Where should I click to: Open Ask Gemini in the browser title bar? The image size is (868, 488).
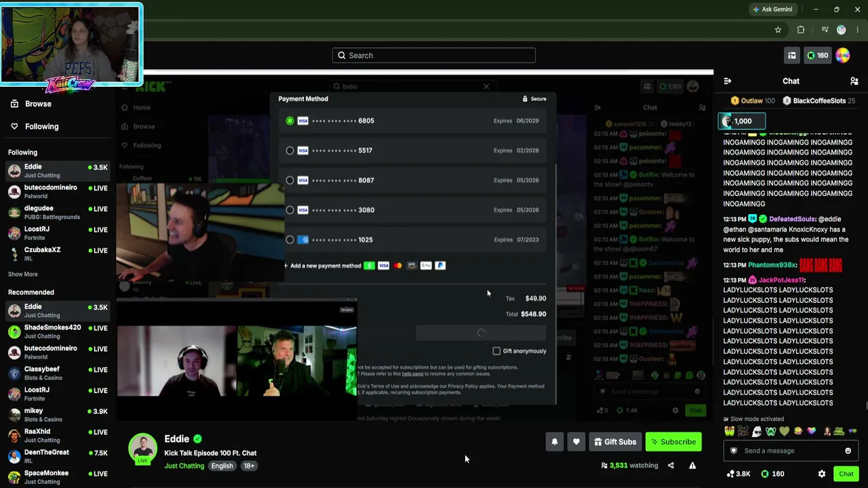coord(772,9)
